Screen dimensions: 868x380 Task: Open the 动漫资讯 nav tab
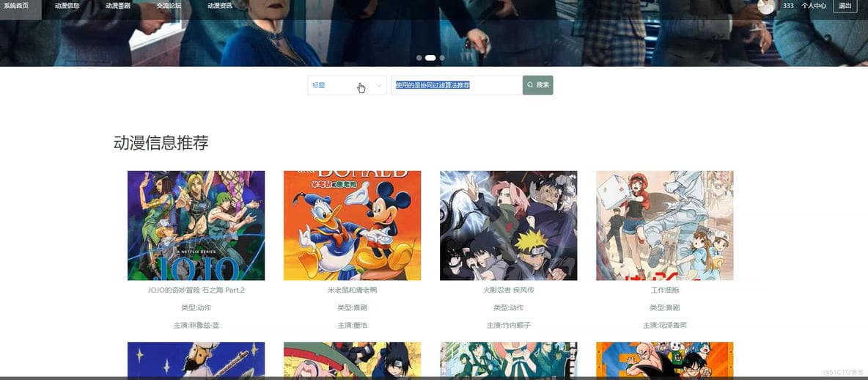pos(220,6)
